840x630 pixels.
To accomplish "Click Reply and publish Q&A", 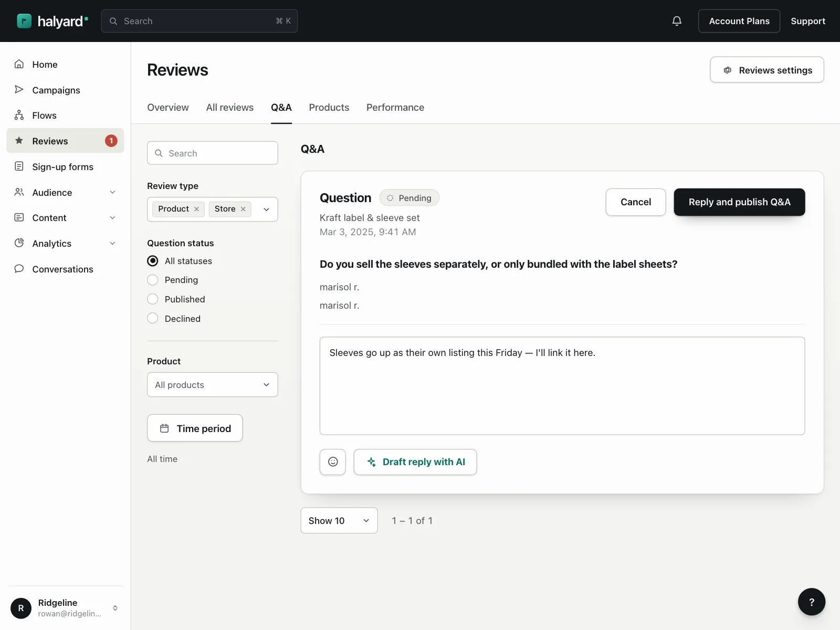I will tap(739, 202).
